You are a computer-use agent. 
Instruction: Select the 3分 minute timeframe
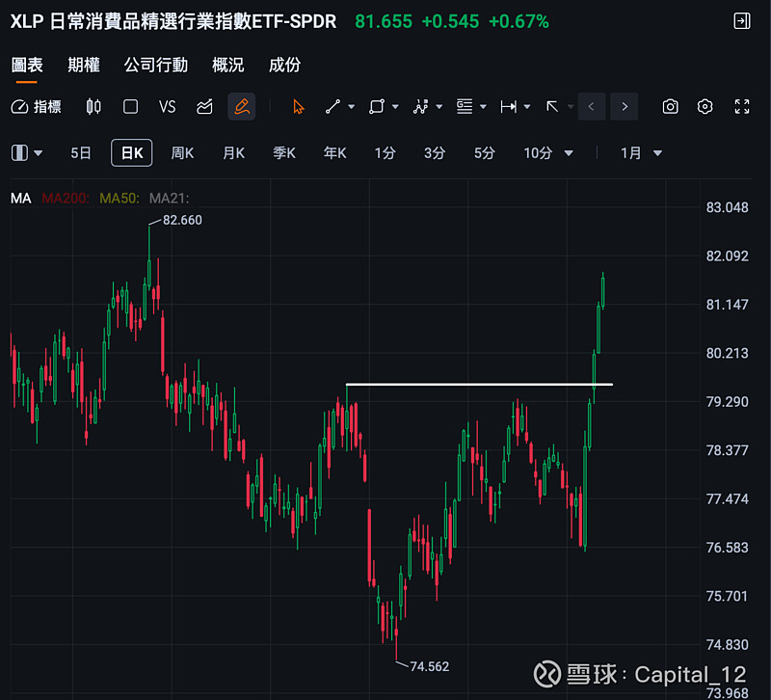click(435, 153)
